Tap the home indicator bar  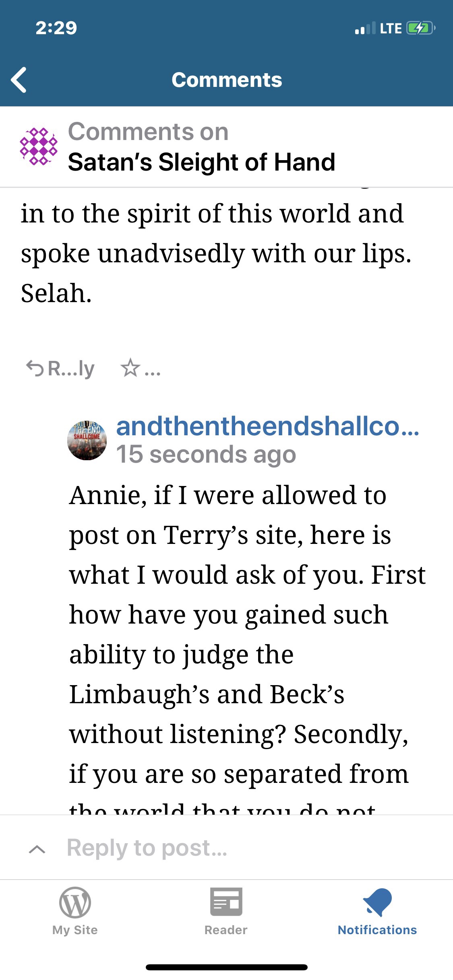pos(227,967)
